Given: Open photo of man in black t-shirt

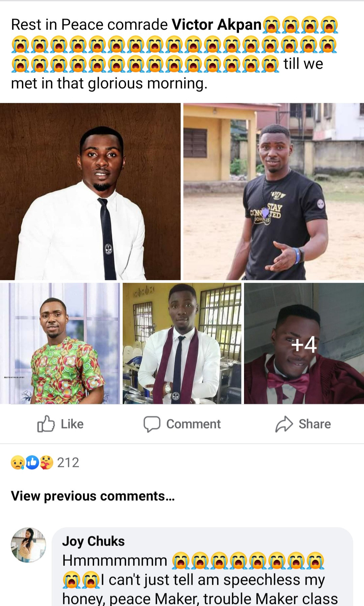Looking at the screenshot, I should [x=274, y=191].
